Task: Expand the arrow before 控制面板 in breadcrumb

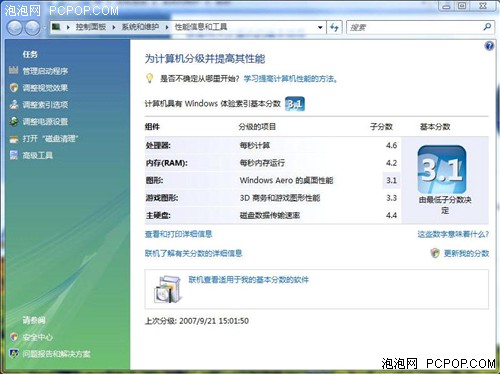Action: [68, 27]
